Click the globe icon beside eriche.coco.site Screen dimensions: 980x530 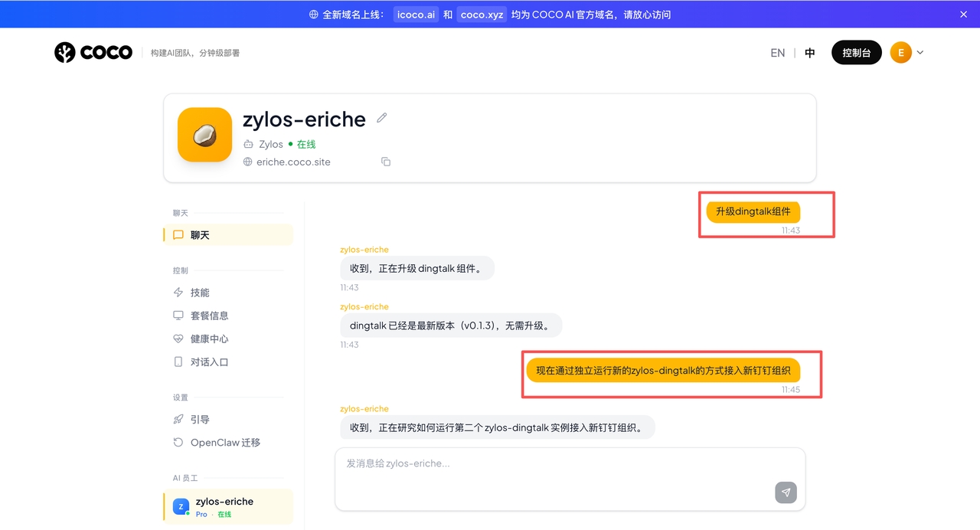click(248, 162)
